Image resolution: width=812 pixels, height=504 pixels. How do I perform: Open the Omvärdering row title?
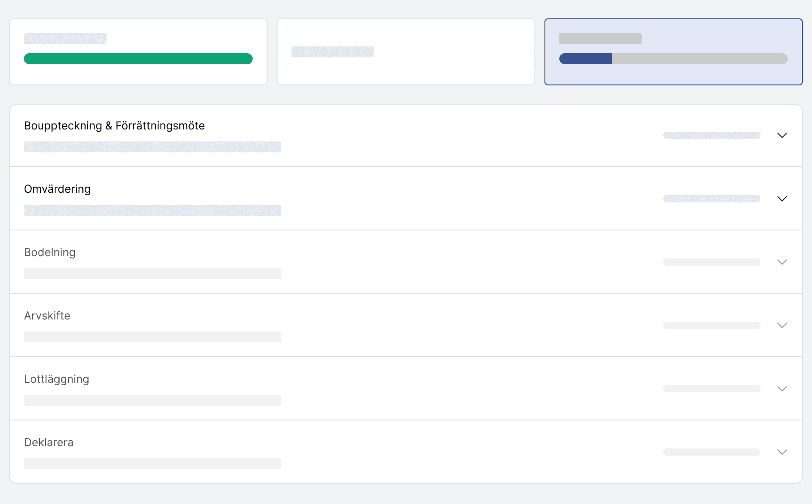pos(57,189)
